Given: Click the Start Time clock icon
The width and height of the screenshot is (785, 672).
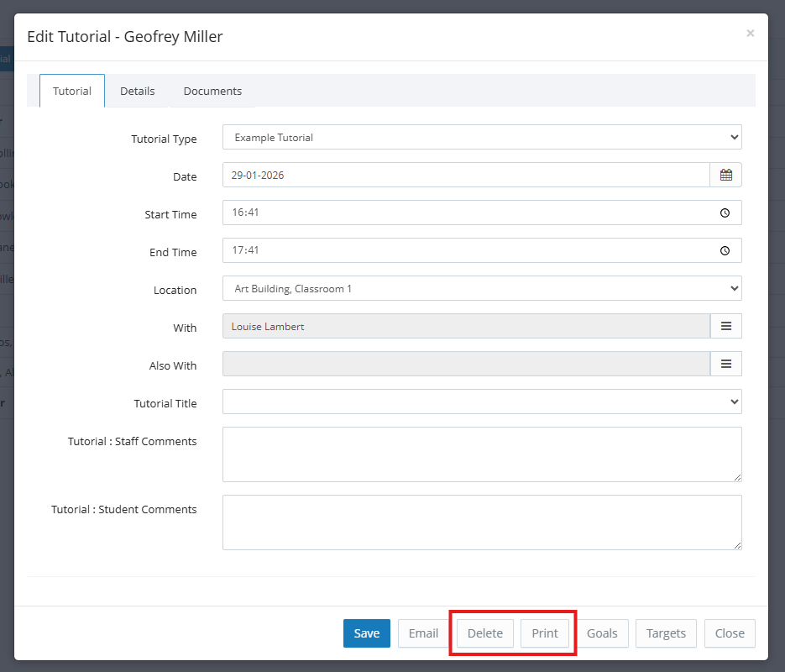Looking at the screenshot, I should (725, 213).
